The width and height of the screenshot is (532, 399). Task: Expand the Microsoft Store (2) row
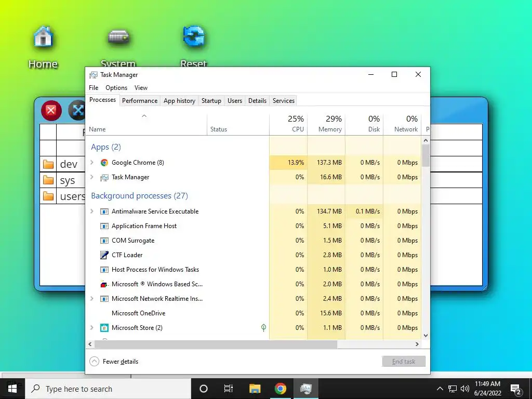click(x=91, y=328)
